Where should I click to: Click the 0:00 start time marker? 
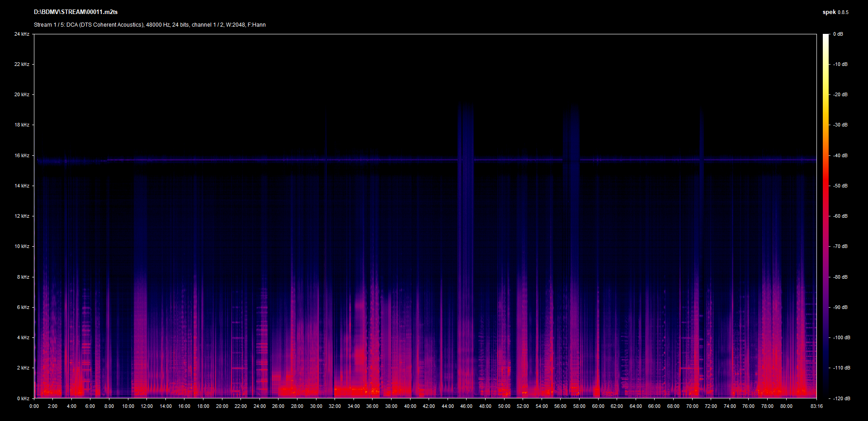34,406
